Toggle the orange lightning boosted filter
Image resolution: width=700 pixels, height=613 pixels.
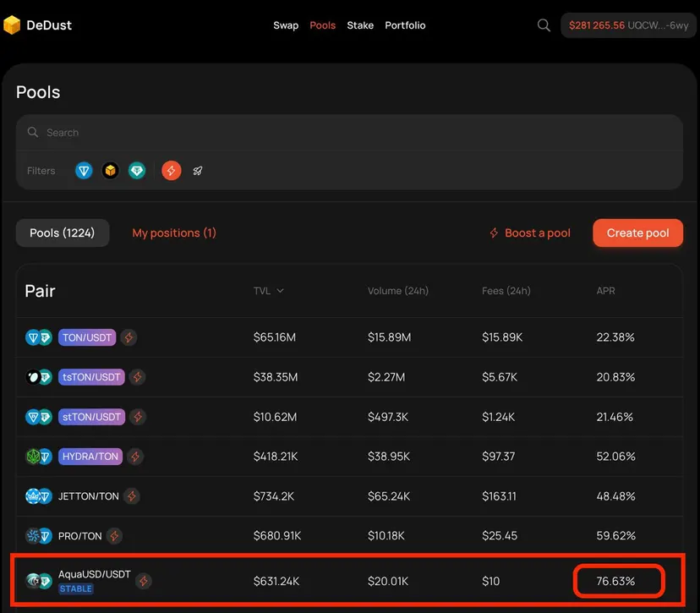pos(171,171)
